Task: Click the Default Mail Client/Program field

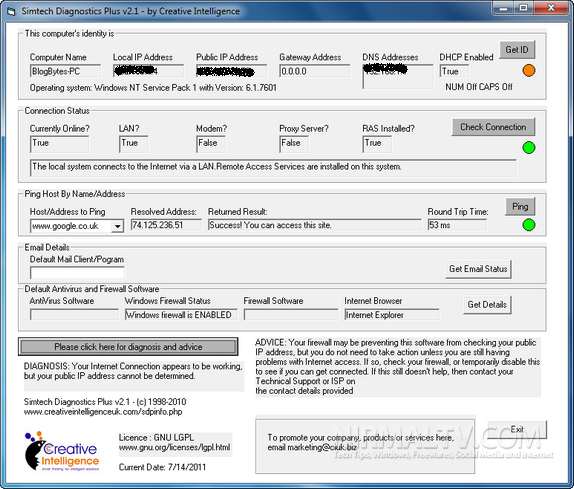Action: pyautogui.click(x=77, y=273)
